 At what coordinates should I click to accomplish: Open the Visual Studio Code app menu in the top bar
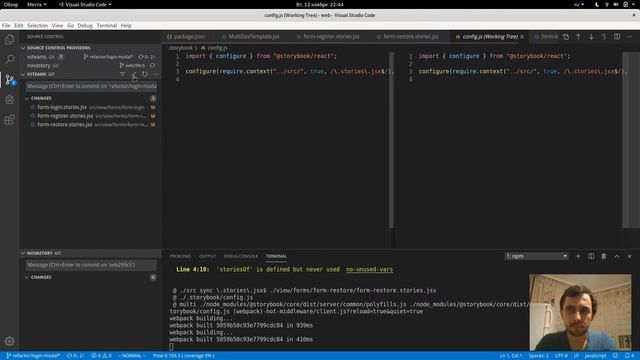pyautogui.click(x=85, y=4)
